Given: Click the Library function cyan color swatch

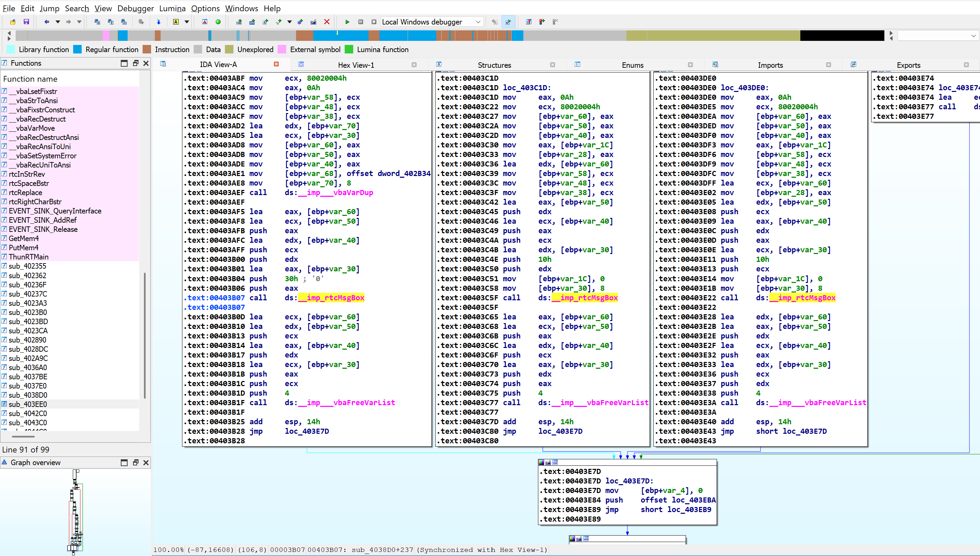Looking at the screenshot, I should [x=11, y=49].
